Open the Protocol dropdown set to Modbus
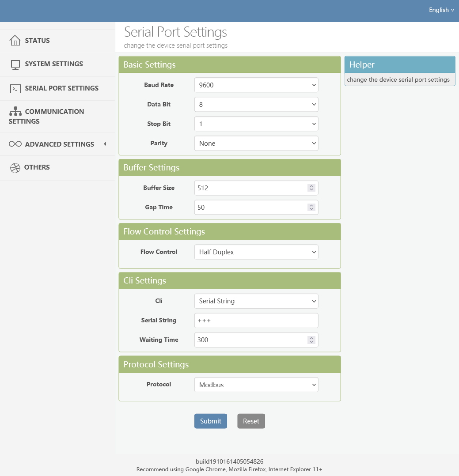Viewport: 459px width, 476px height. pyautogui.click(x=256, y=385)
